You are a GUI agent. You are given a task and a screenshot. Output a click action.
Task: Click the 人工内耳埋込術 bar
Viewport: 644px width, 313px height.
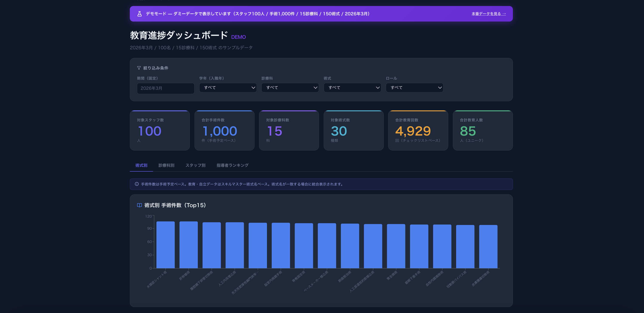click(x=235, y=245)
